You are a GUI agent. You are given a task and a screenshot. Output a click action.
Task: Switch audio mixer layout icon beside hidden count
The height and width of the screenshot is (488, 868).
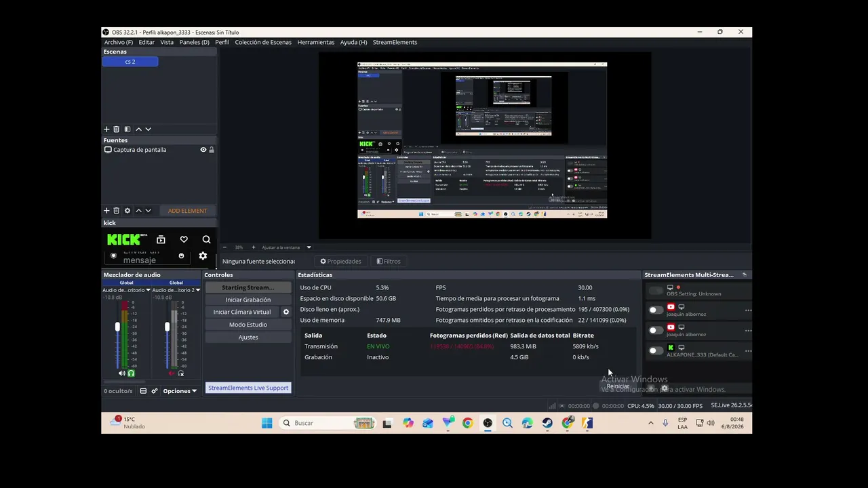pos(143,391)
